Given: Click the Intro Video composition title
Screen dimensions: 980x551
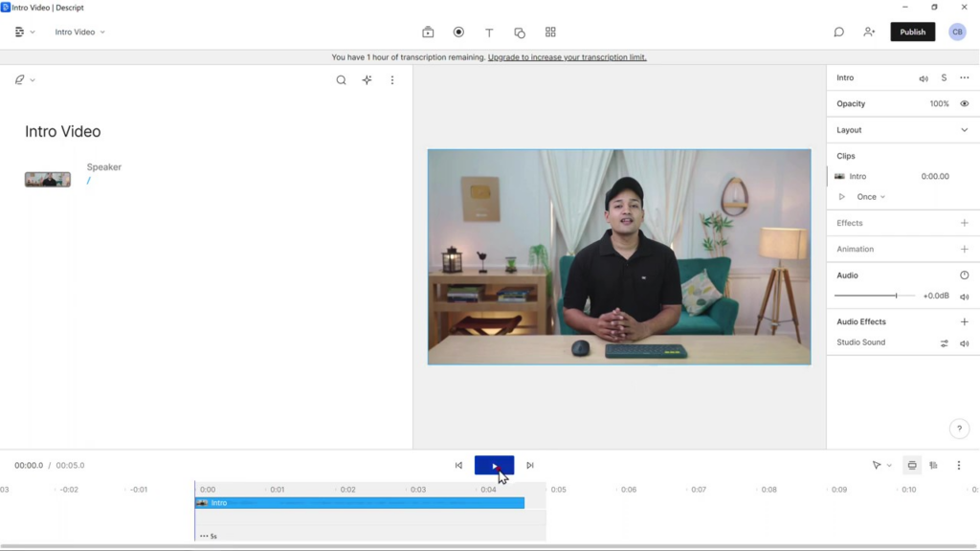Looking at the screenshot, I should (62, 132).
